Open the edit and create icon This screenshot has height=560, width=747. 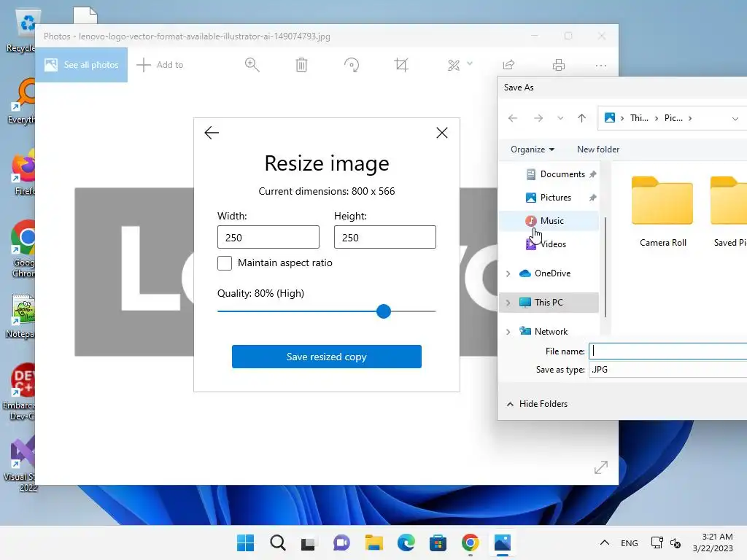454,65
